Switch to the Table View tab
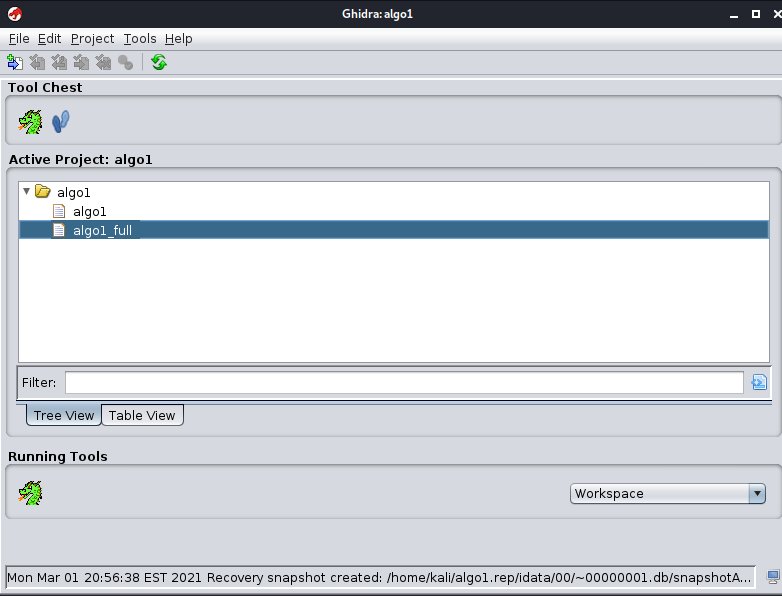The height and width of the screenshot is (596, 782). pos(142,415)
